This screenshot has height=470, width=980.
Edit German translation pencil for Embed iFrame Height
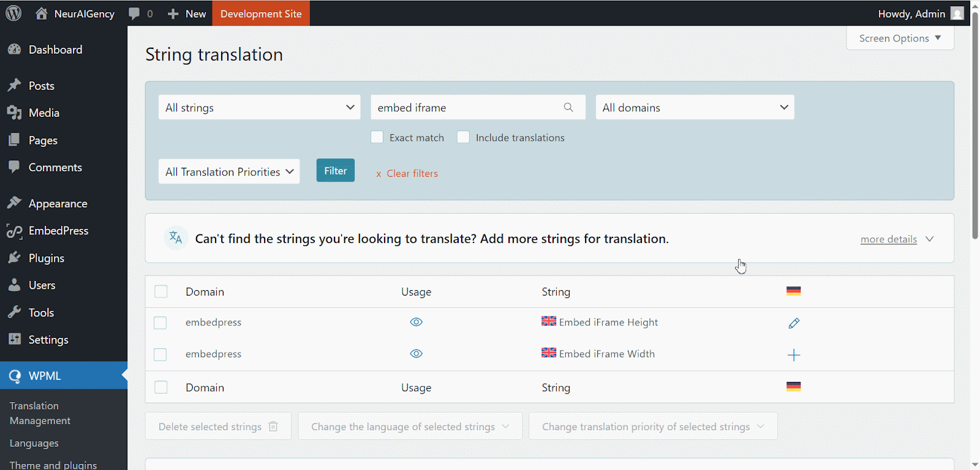[794, 323]
